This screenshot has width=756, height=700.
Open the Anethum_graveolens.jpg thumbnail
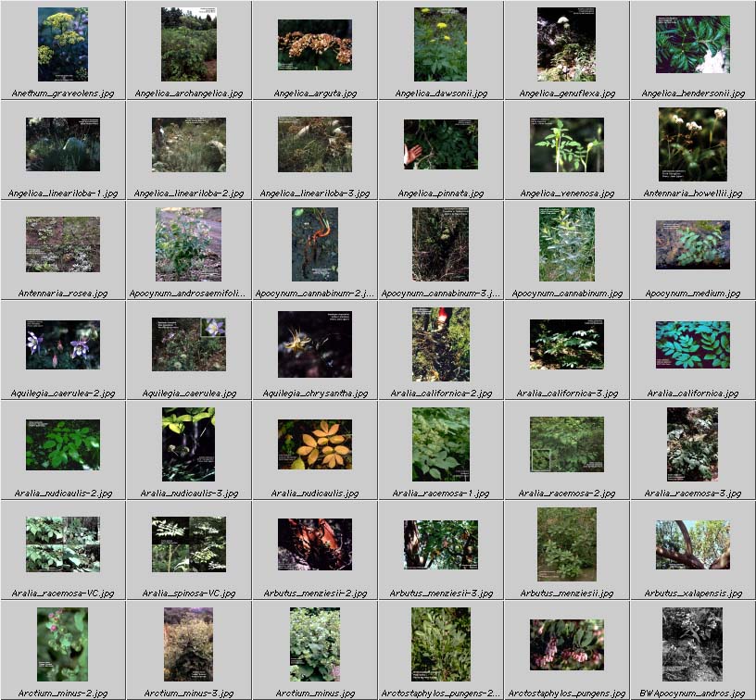62,44
